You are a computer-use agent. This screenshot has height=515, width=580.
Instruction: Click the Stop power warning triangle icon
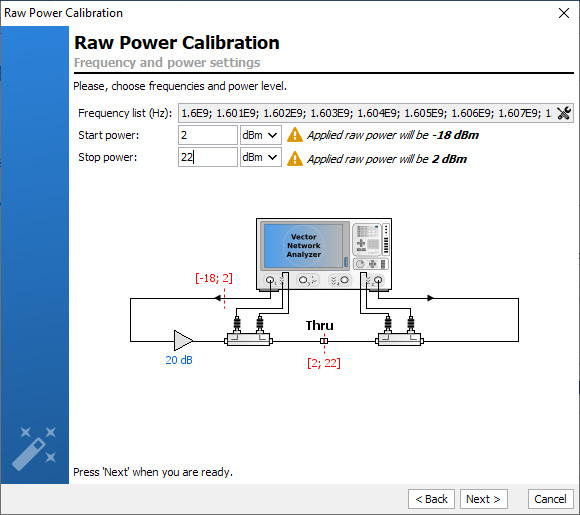coord(295,159)
